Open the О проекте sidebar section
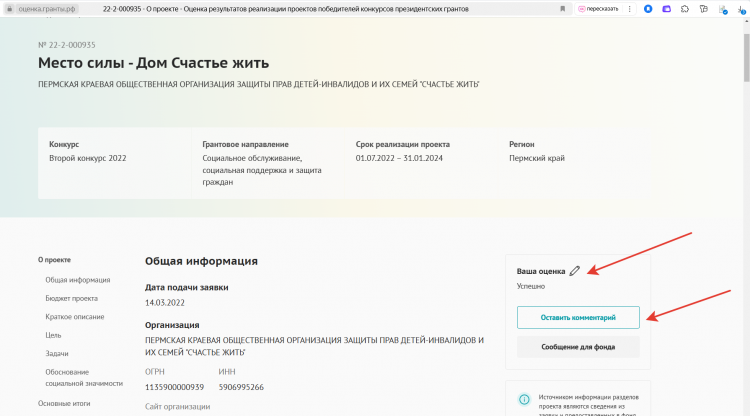This screenshot has height=416, width=750. tap(54, 259)
